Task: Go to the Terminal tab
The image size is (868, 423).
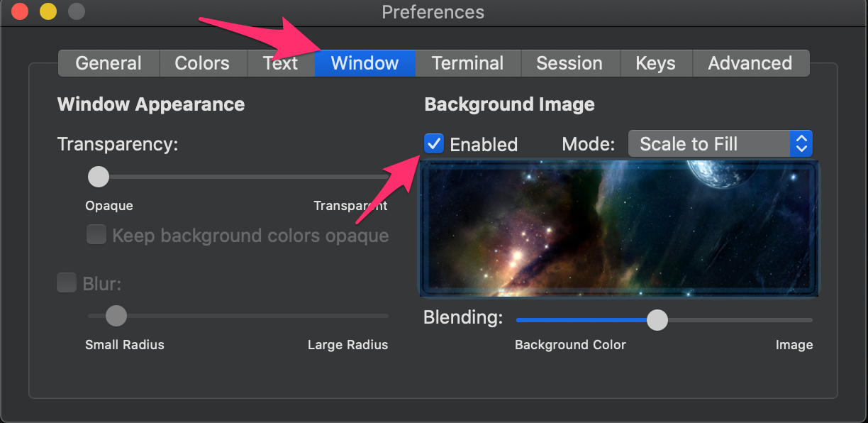Action: (467, 63)
